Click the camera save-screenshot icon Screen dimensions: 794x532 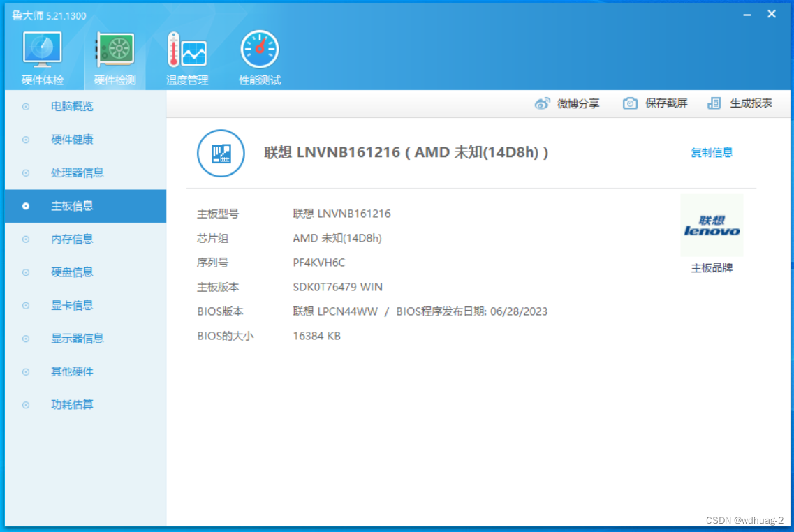coord(630,103)
